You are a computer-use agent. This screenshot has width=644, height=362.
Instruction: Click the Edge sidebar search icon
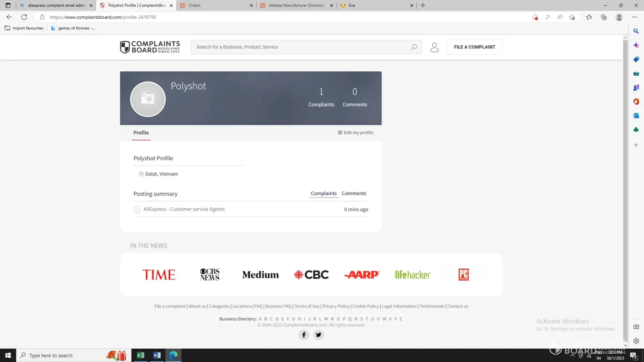(x=636, y=31)
